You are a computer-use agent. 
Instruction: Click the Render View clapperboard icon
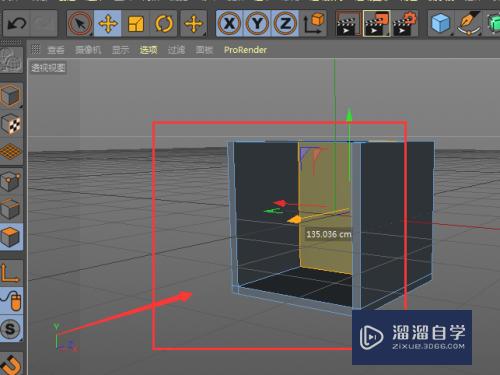coord(348,23)
